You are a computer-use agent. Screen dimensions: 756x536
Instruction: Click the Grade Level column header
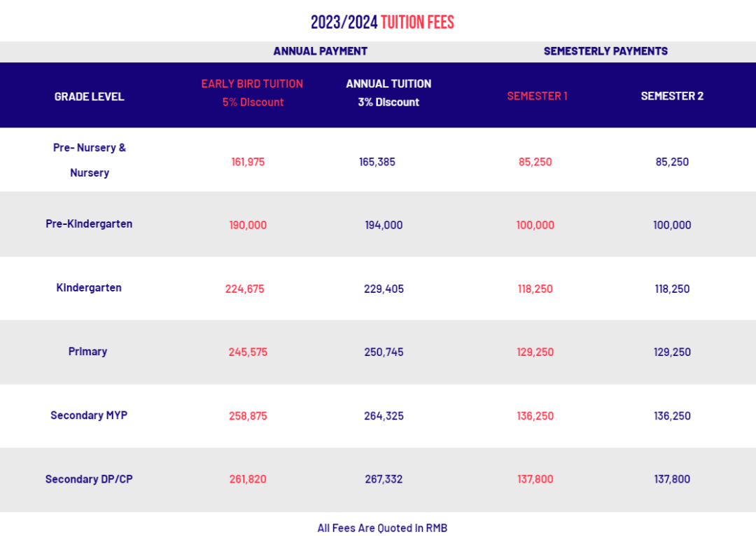[89, 97]
